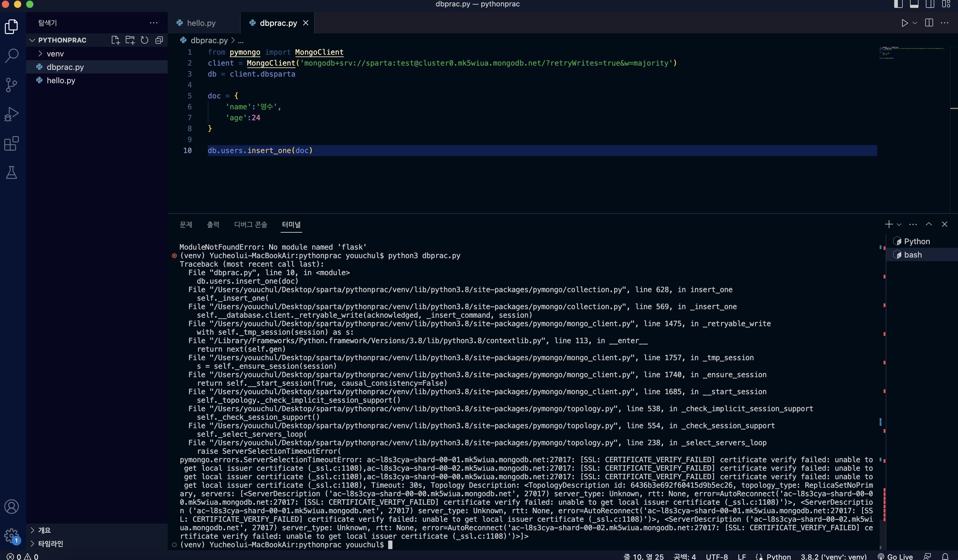The image size is (958, 560).
Task: Change Python language mode in status bar
Action: [778, 556]
